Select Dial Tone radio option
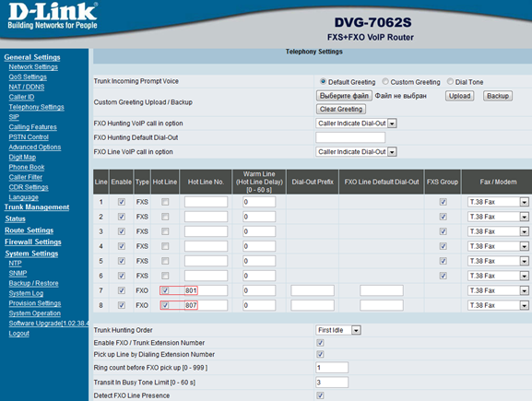Image resolution: width=532 pixels, height=401 pixels. click(450, 82)
